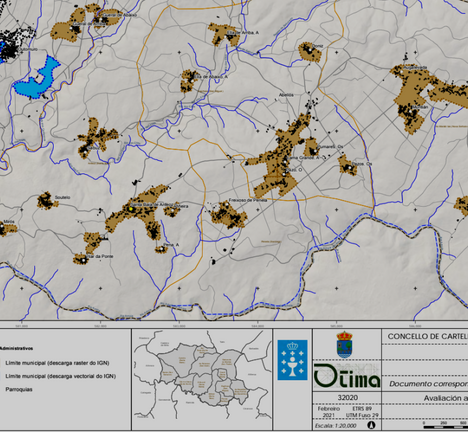The width and height of the screenshot is (468, 432).
Task: Click the Limite municipal raster legend entry
Action: 57,363
